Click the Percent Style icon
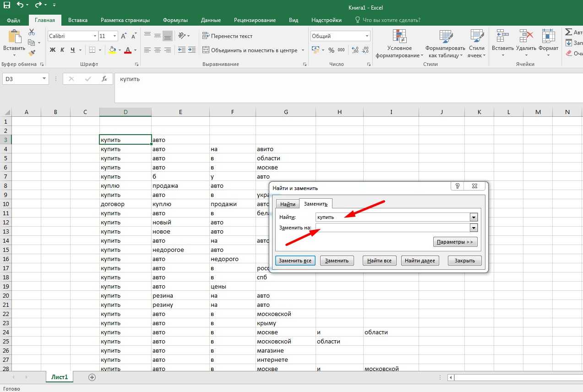Image resolution: width=583 pixels, height=392 pixels. click(x=331, y=50)
